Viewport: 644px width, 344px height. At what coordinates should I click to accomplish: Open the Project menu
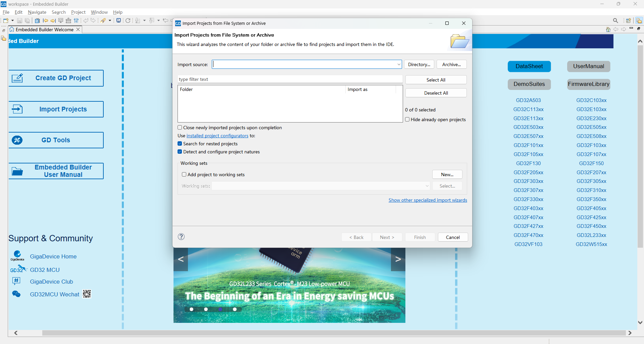pyautogui.click(x=78, y=12)
